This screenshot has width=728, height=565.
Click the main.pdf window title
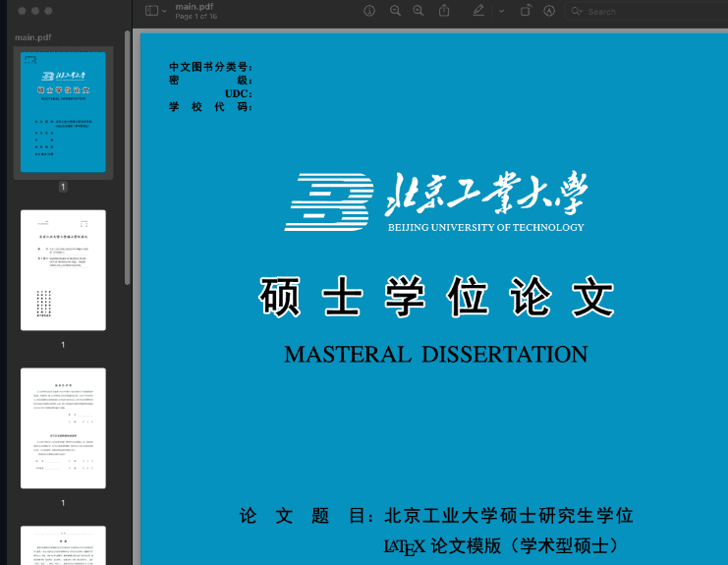195,7
